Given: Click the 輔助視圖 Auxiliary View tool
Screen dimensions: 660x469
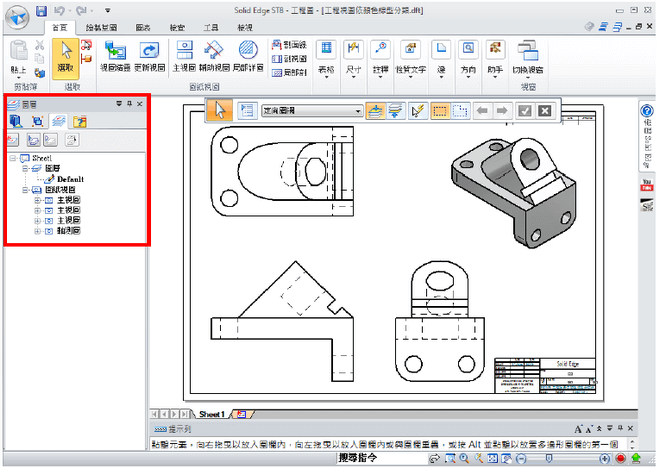Looking at the screenshot, I should click(213, 56).
